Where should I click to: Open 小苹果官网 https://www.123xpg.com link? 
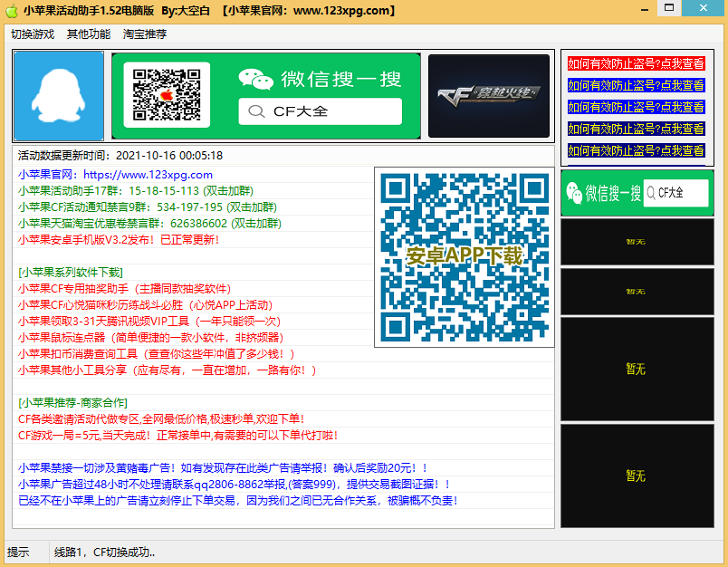[x=115, y=175]
